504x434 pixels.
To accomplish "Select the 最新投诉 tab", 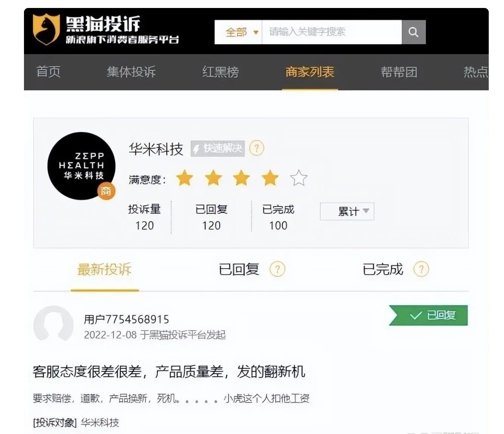I will tap(105, 269).
